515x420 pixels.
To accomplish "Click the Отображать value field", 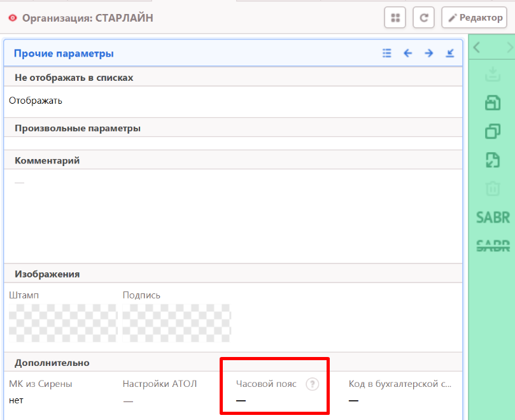I will point(36,101).
